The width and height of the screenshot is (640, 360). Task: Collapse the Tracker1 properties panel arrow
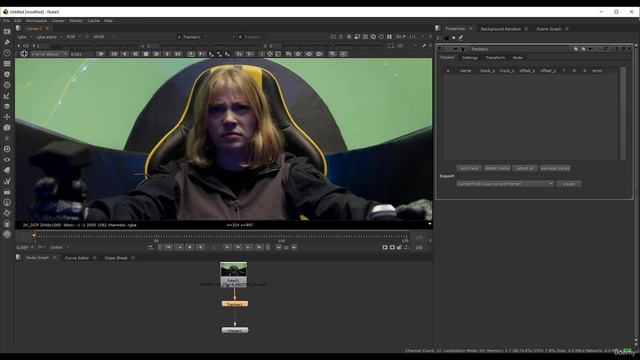440,49
